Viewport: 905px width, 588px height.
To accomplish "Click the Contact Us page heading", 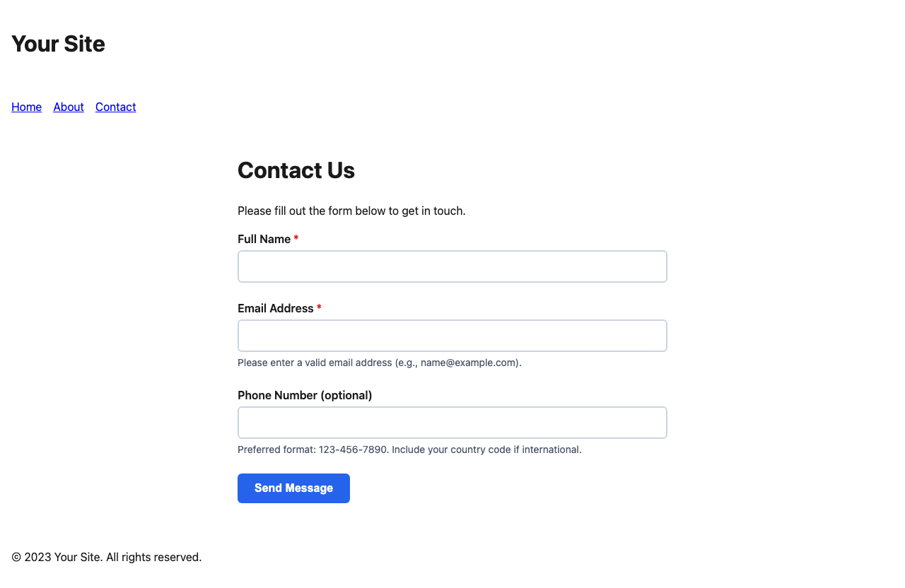I will pos(296,170).
